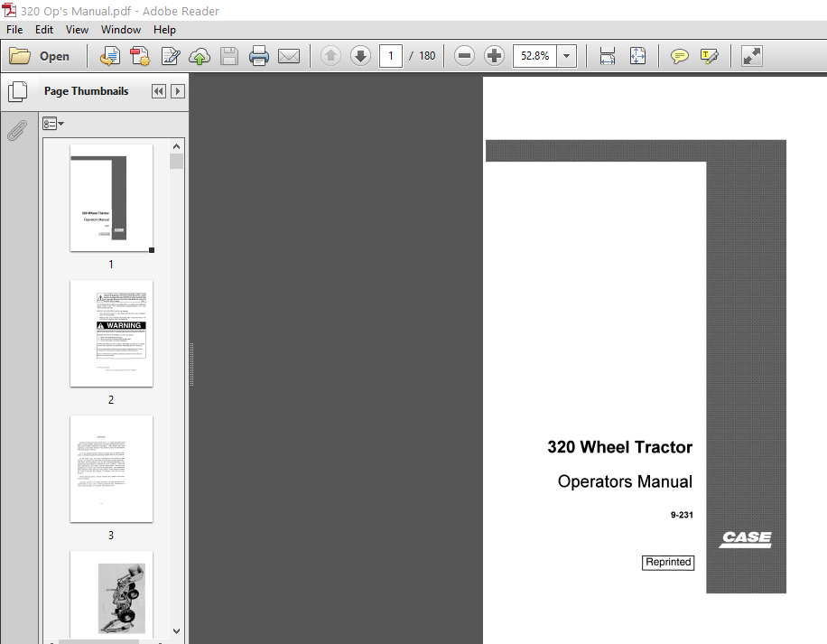Collapse the thumbnails panel double arrow
The image size is (827, 644).
tap(158, 91)
